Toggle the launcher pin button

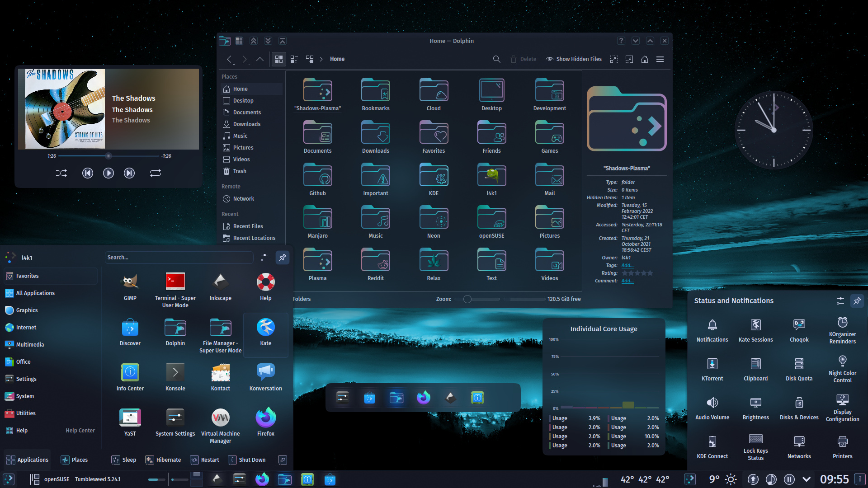point(283,258)
